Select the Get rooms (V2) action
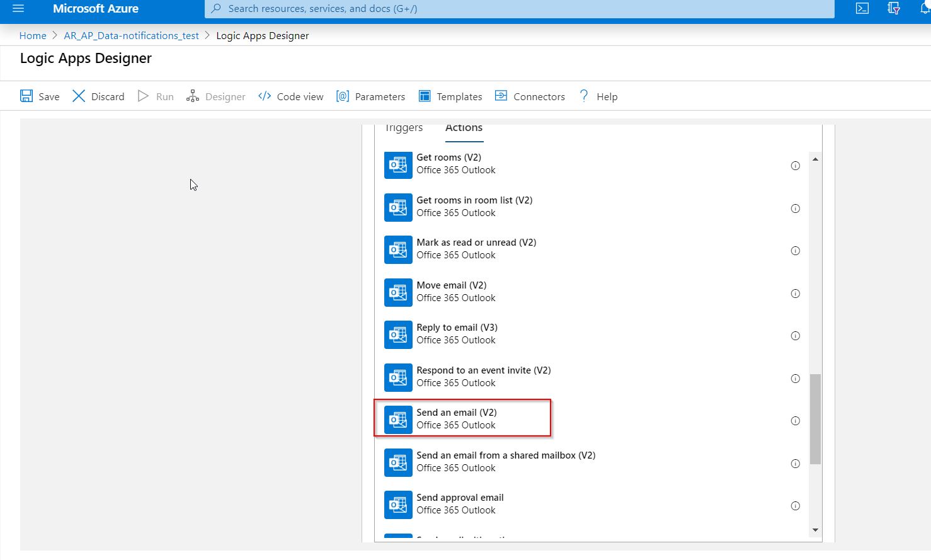 click(x=592, y=165)
